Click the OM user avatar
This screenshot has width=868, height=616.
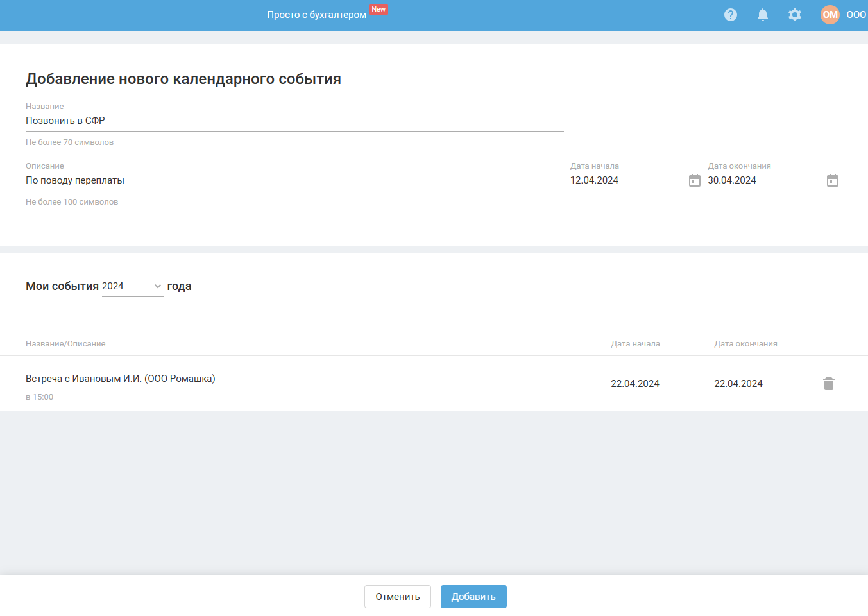pyautogui.click(x=830, y=15)
